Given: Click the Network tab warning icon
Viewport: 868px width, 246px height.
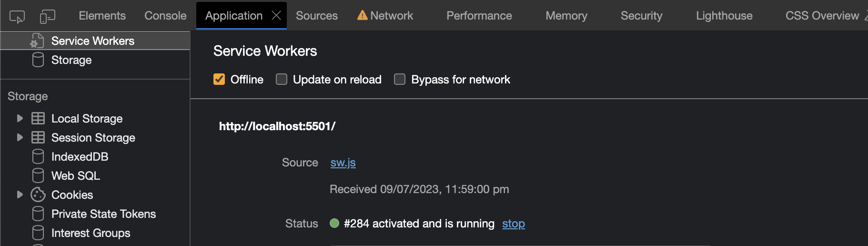Looking at the screenshot, I should (362, 16).
